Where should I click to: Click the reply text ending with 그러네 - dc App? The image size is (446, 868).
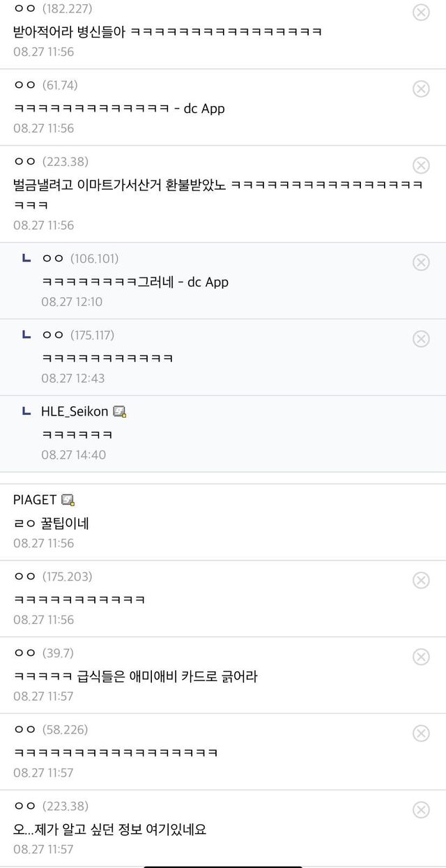[135, 282]
